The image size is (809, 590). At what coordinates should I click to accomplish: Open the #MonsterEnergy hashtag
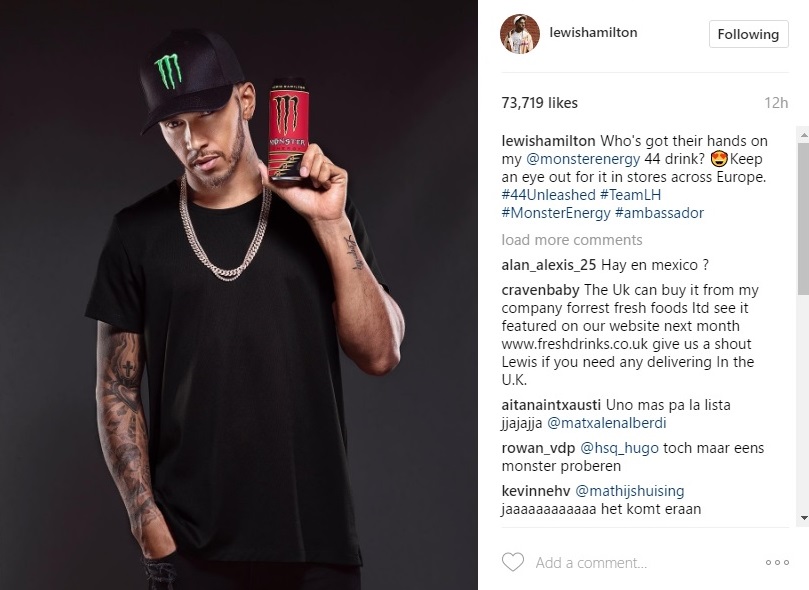coord(556,213)
